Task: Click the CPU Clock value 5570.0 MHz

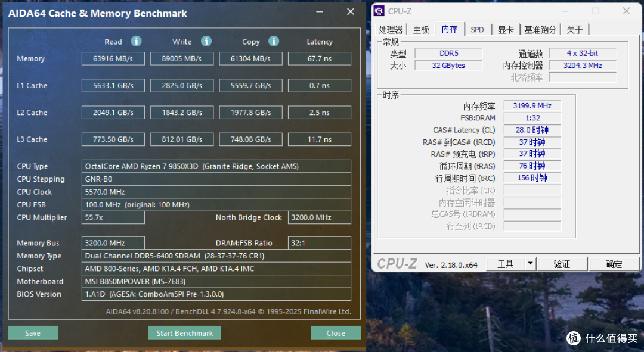Action: (x=216, y=192)
